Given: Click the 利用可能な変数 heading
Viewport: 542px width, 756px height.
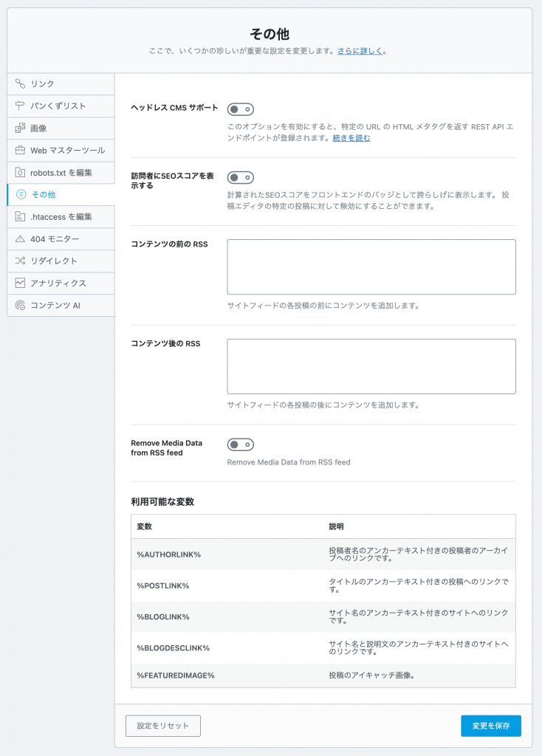Looking at the screenshot, I should pos(162,502).
